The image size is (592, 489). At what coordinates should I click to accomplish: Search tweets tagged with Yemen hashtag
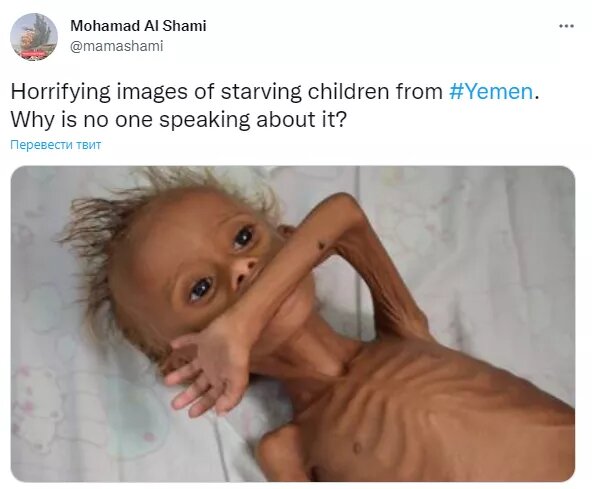click(491, 92)
